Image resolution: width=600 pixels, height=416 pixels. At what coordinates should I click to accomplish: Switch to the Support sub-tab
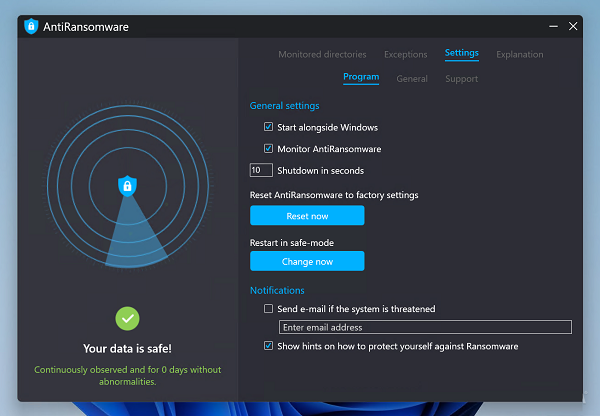[x=461, y=79]
